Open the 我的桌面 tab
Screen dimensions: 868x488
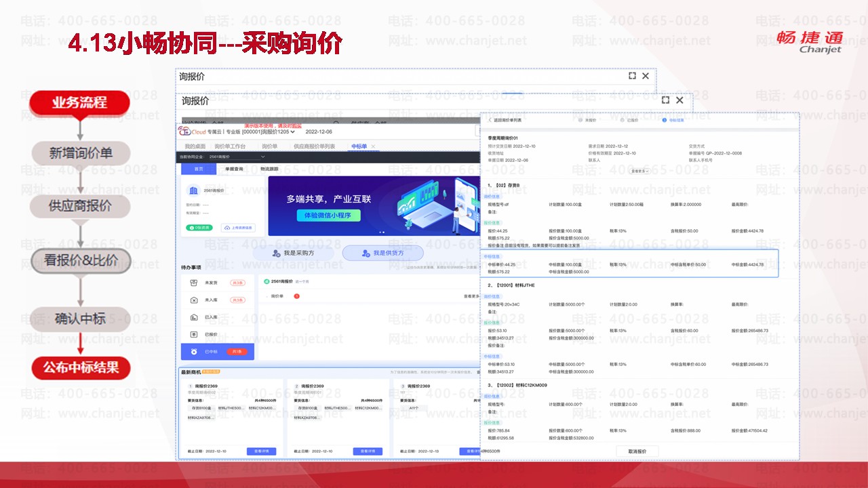[x=195, y=146]
